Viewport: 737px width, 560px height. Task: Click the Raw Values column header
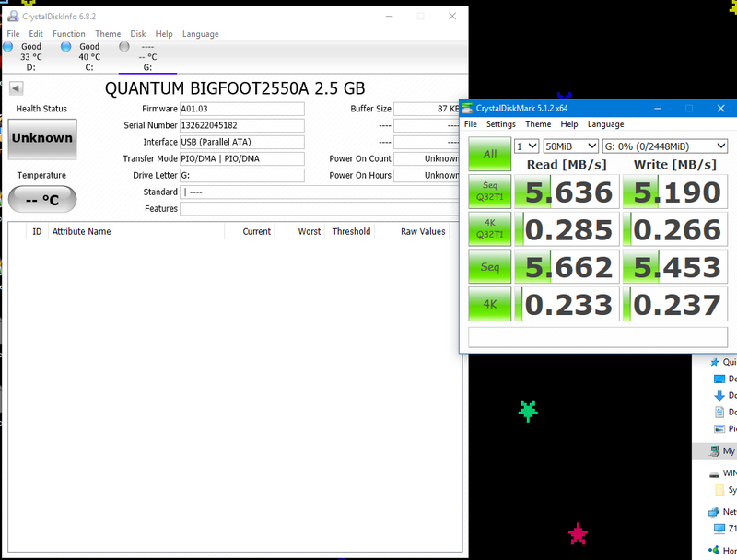click(x=412, y=231)
